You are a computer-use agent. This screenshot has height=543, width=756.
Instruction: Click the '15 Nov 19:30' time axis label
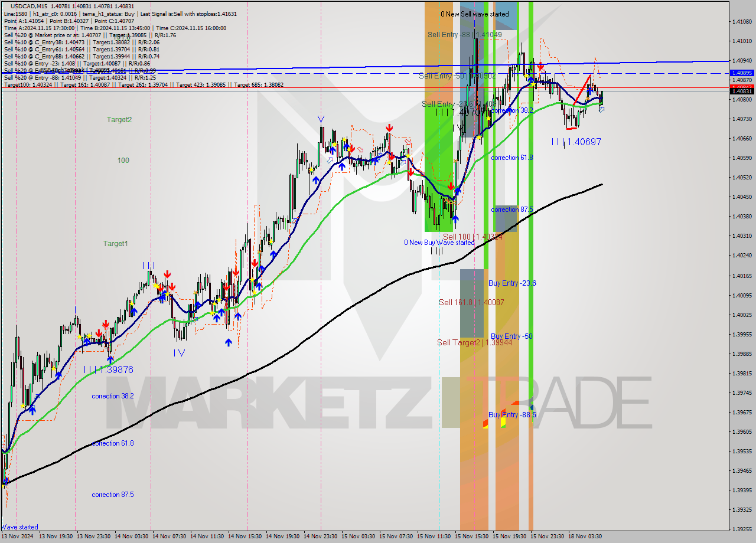[510, 537]
